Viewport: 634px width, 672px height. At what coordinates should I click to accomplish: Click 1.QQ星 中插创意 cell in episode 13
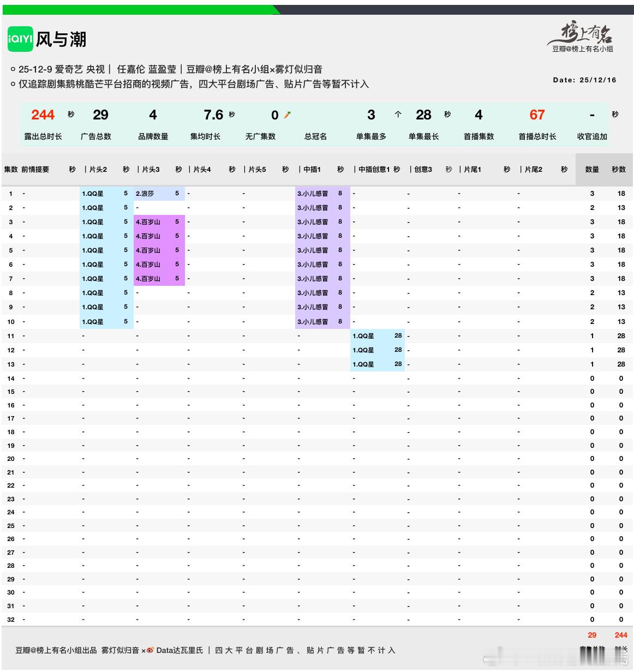point(378,364)
